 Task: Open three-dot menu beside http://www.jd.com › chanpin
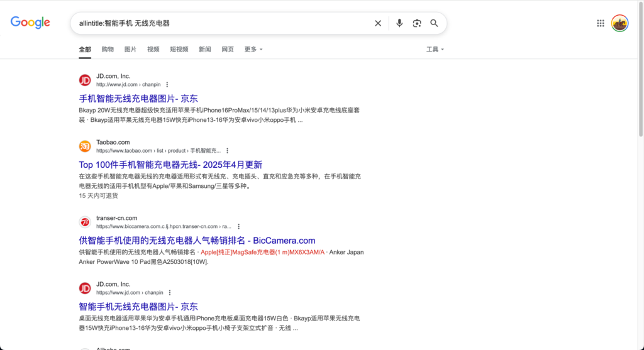click(167, 85)
